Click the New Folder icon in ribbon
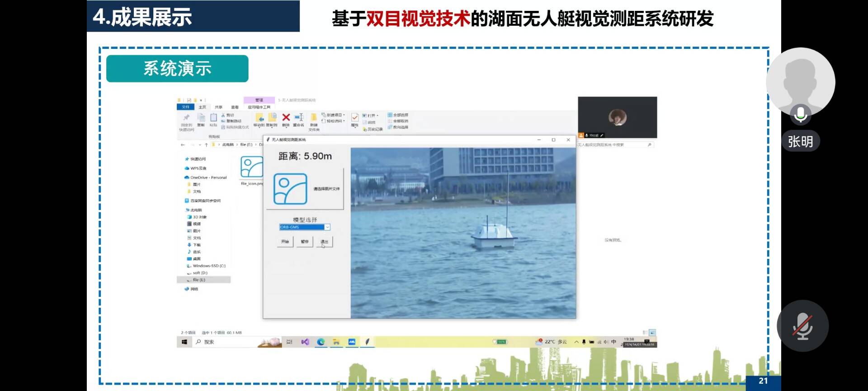 [314, 119]
